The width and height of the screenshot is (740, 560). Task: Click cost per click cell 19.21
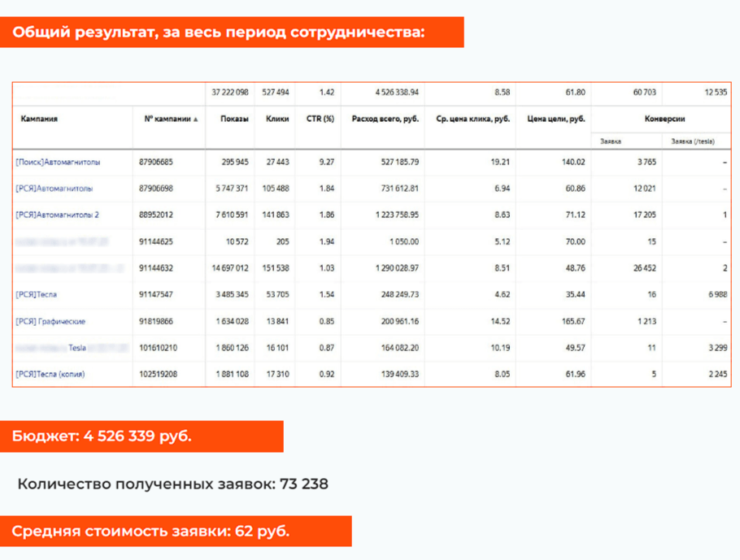(x=500, y=162)
